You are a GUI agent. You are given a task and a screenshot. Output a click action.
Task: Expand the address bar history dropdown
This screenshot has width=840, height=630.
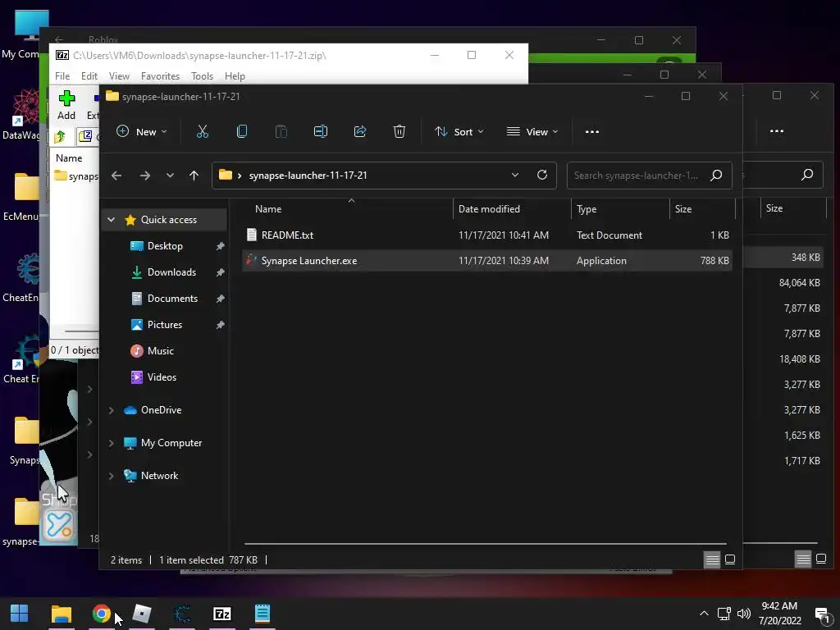(x=515, y=176)
